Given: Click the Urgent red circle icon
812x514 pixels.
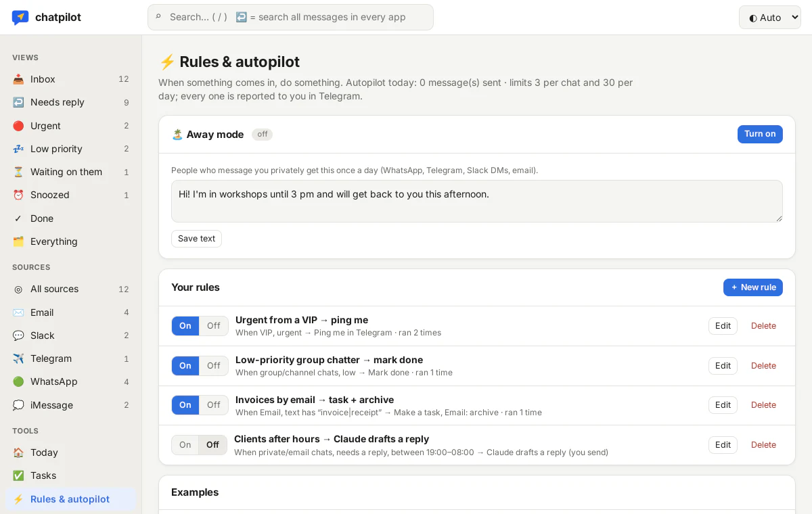Looking at the screenshot, I should [18, 126].
